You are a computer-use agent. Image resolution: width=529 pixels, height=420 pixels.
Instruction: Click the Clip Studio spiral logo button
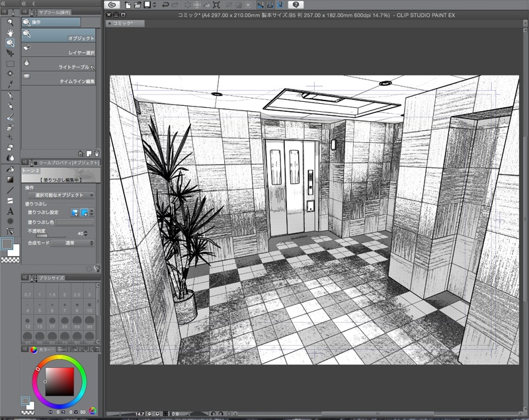112,5
